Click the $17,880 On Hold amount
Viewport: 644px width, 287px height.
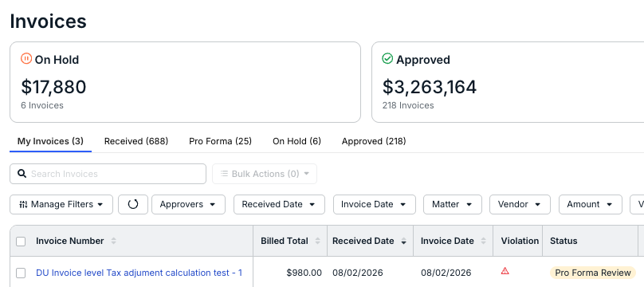point(54,87)
